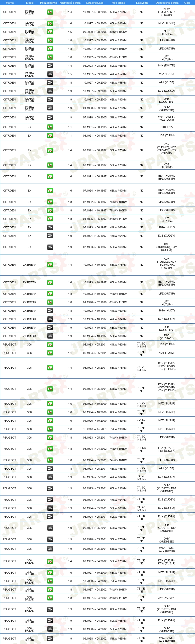Click the petrol icon for ZX 1.1 44kW/60KM
The height and width of the screenshot is (644, 195).
coord(50,136)
